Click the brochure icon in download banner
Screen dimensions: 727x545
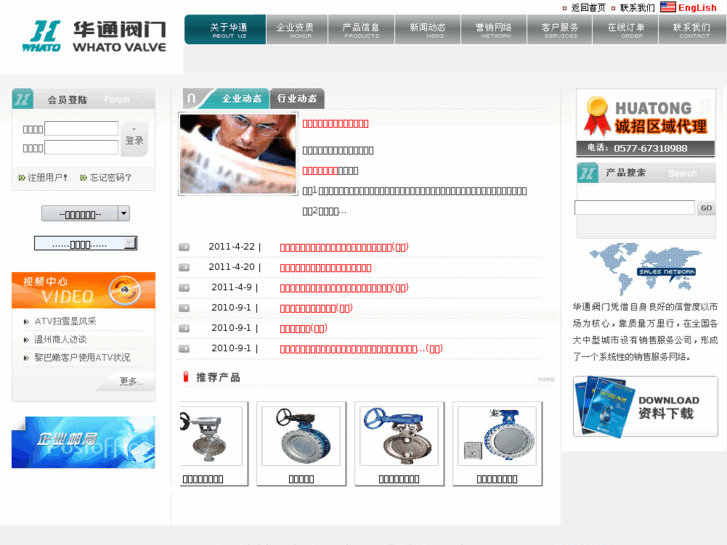(605, 407)
